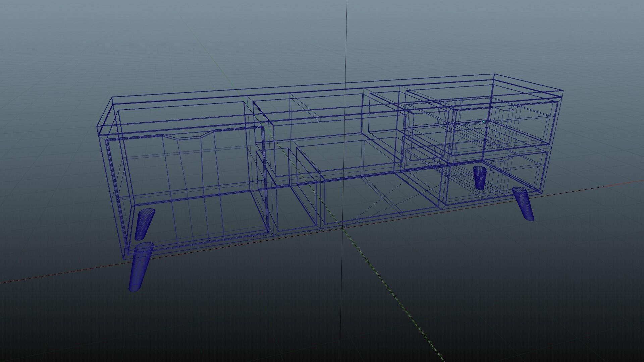Select the back-left tapered leg inside cabinet
This screenshot has width=644, height=362.
coord(145,224)
